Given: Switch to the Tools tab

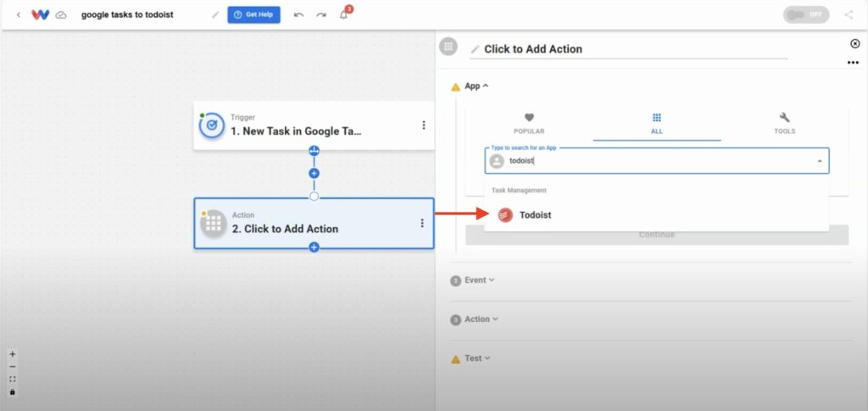Looking at the screenshot, I should pyautogui.click(x=784, y=124).
